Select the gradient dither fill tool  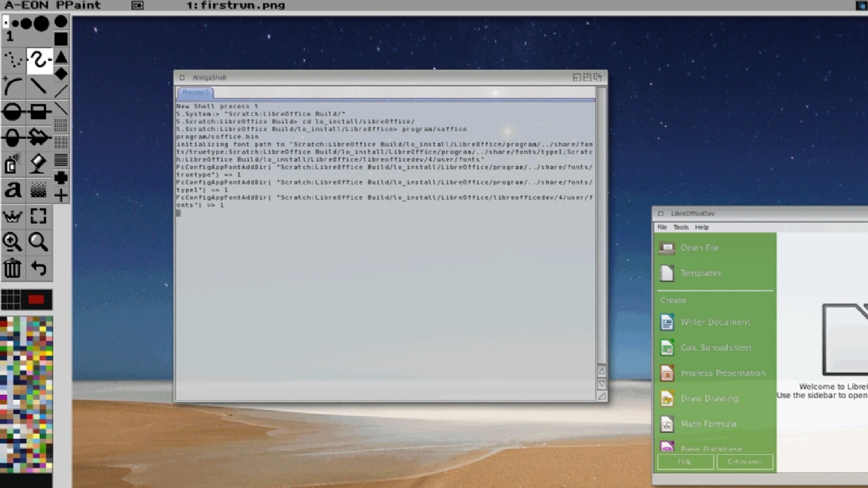coord(39,190)
